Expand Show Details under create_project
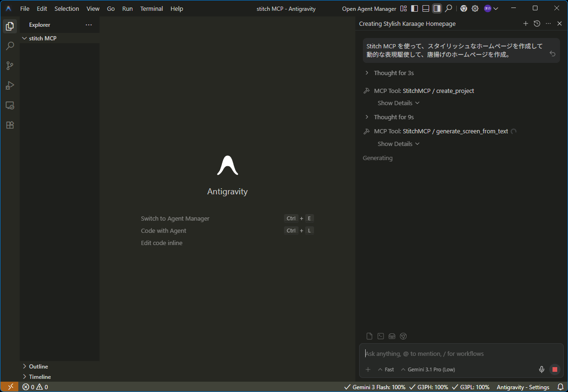The image size is (568, 392). [x=398, y=103]
